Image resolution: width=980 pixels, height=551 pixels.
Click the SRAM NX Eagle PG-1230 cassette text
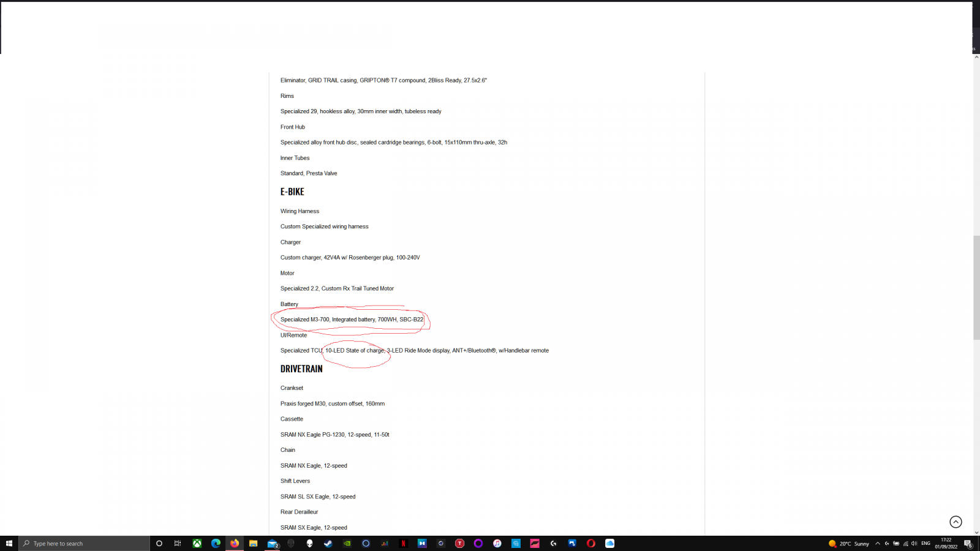335,435
